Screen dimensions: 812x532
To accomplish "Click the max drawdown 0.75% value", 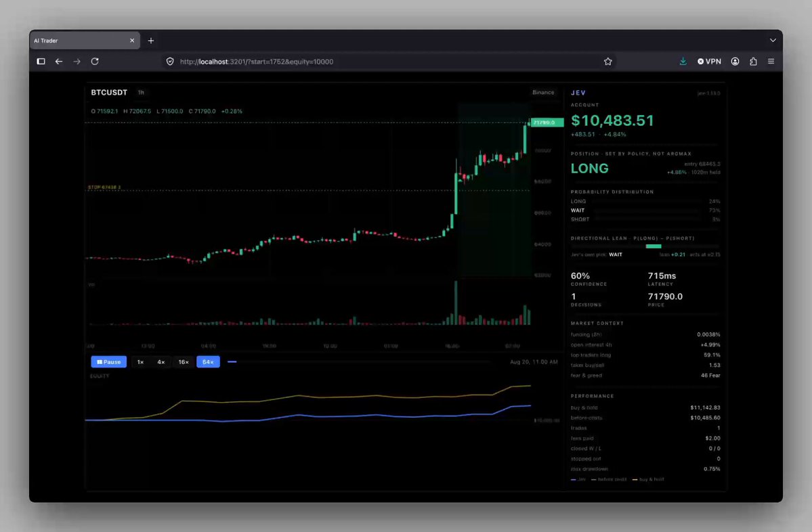I will pyautogui.click(x=712, y=469).
